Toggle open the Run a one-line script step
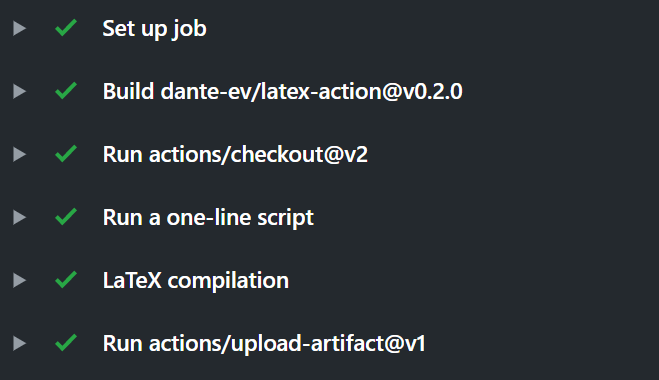The width and height of the screenshot is (659, 380). [19, 218]
